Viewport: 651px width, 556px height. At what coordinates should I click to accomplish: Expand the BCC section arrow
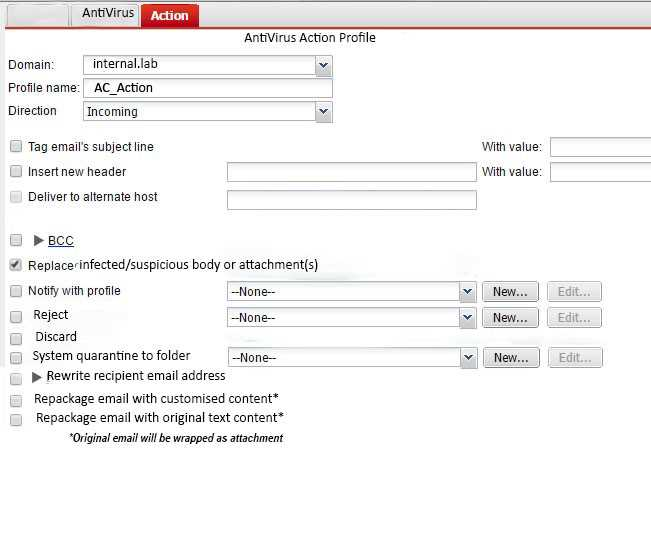(x=40, y=241)
